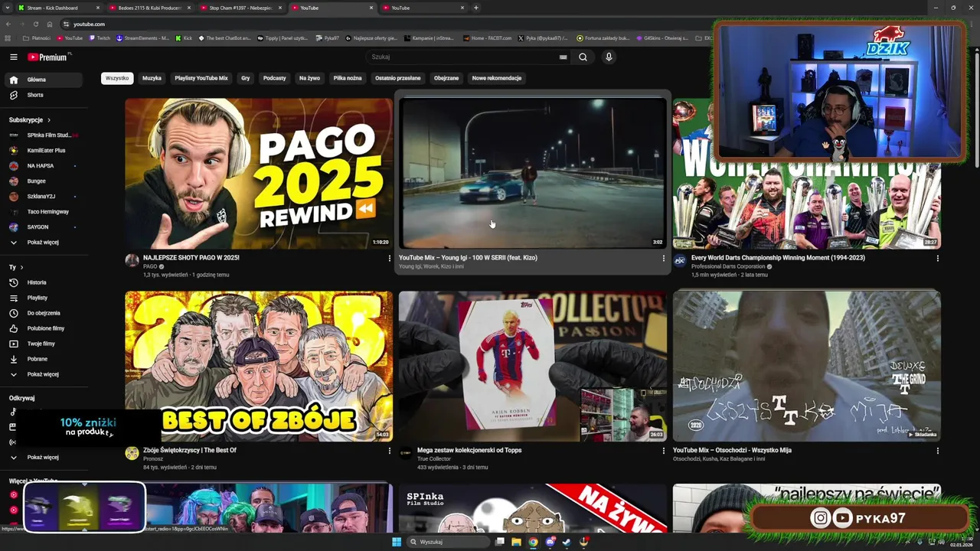Open the Ty section chevron
The image size is (980, 551).
tap(21, 267)
